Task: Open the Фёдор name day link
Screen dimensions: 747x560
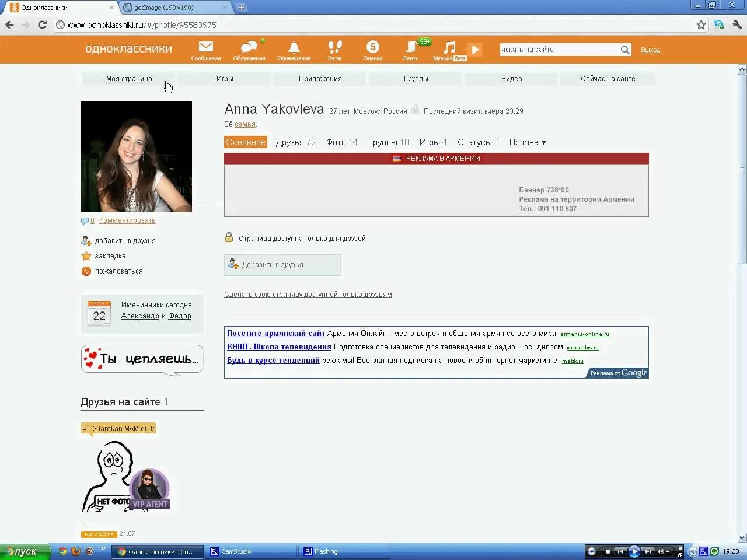Action: click(180, 316)
